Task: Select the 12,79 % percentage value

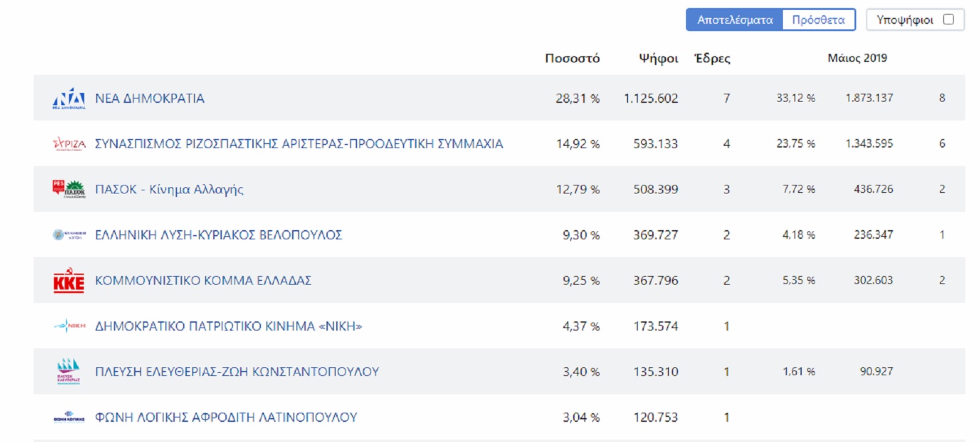Action: click(x=578, y=189)
